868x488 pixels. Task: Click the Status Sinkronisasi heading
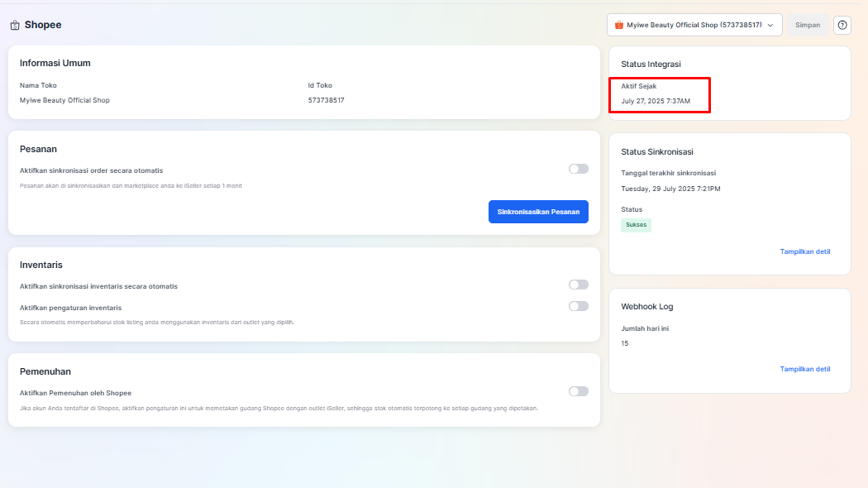657,151
